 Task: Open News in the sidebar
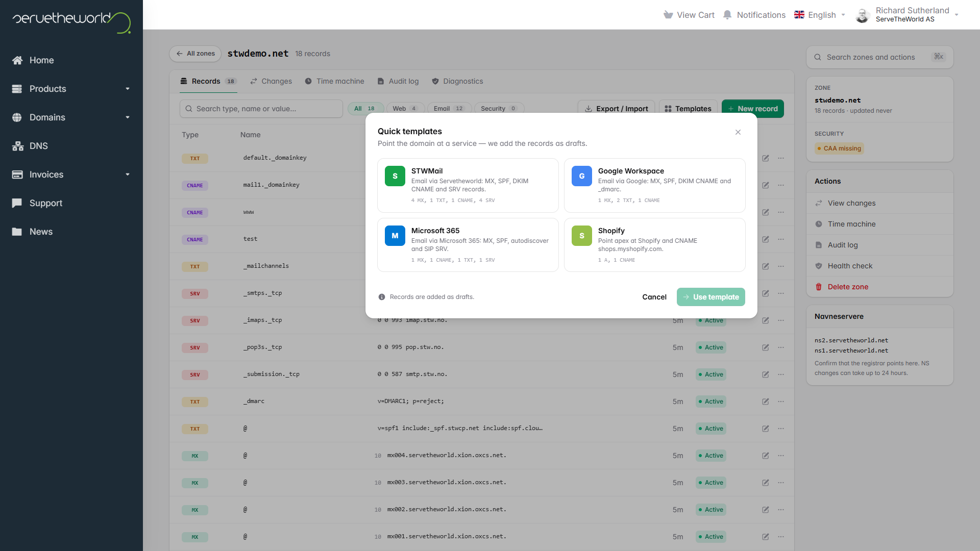[x=71, y=232]
